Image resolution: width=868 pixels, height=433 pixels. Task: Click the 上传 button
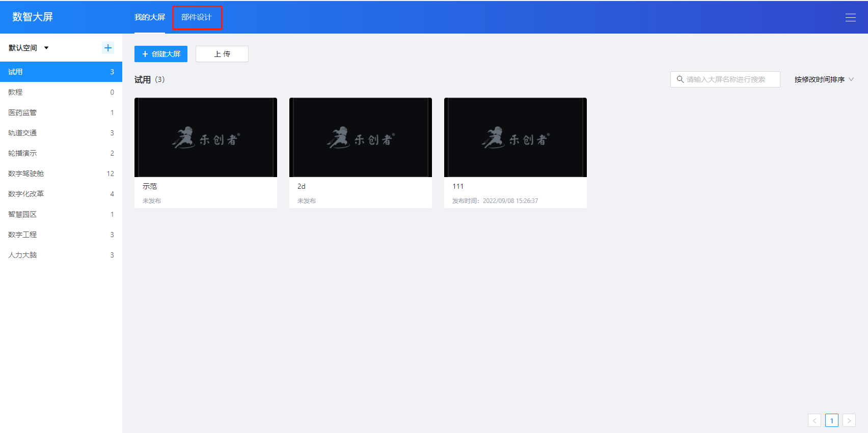[222, 54]
